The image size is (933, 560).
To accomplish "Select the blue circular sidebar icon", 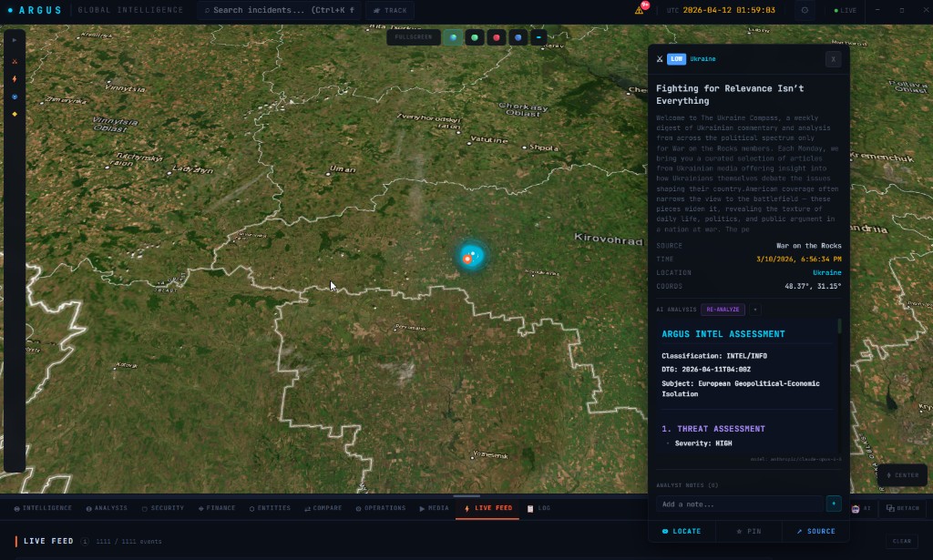I will point(15,97).
